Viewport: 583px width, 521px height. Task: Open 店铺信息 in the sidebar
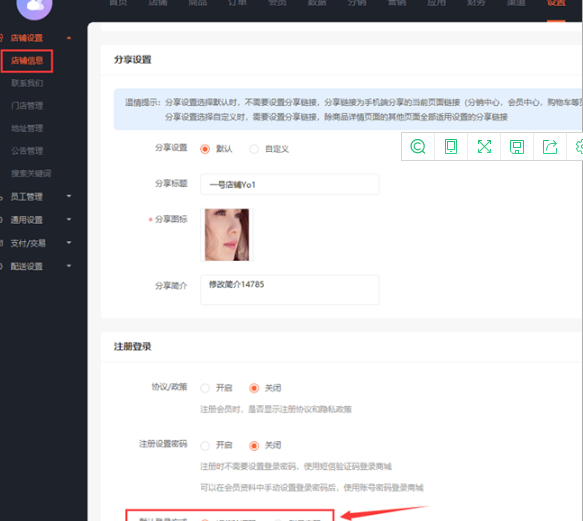click(x=27, y=61)
